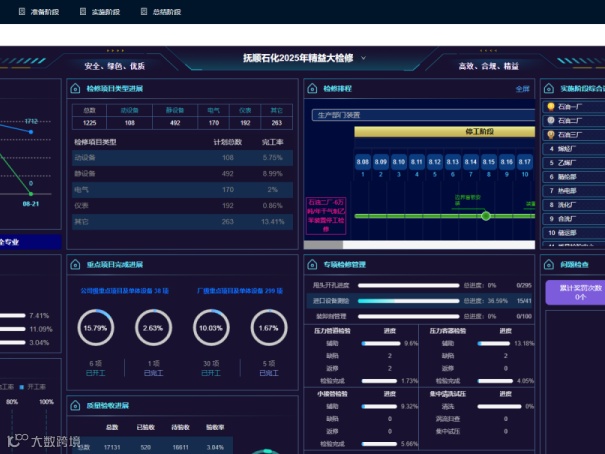Click the blue 1712 data point on chart
This screenshot has height=454, width=605.
31,132
